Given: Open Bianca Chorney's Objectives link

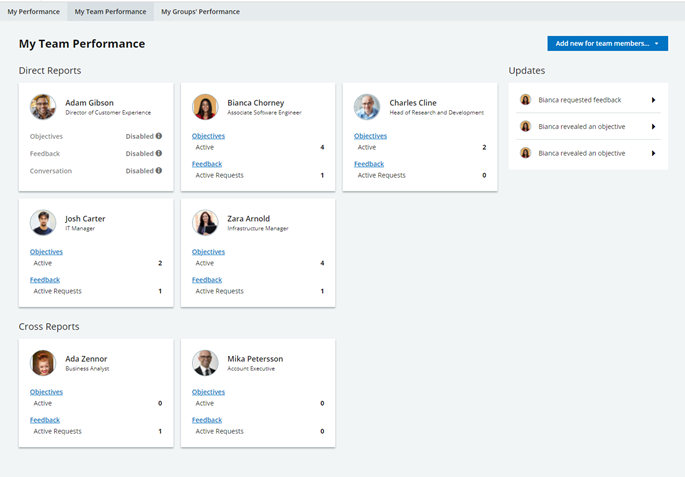Looking at the screenshot, I should click(208, 136).
